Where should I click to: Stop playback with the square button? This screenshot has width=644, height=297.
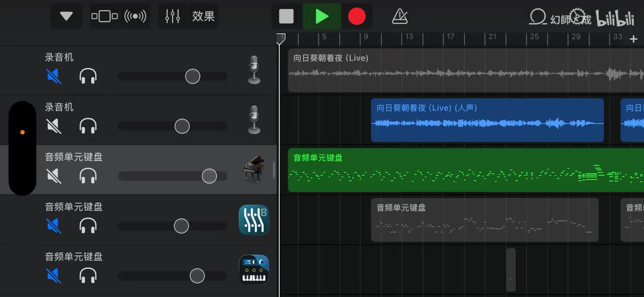286,16
